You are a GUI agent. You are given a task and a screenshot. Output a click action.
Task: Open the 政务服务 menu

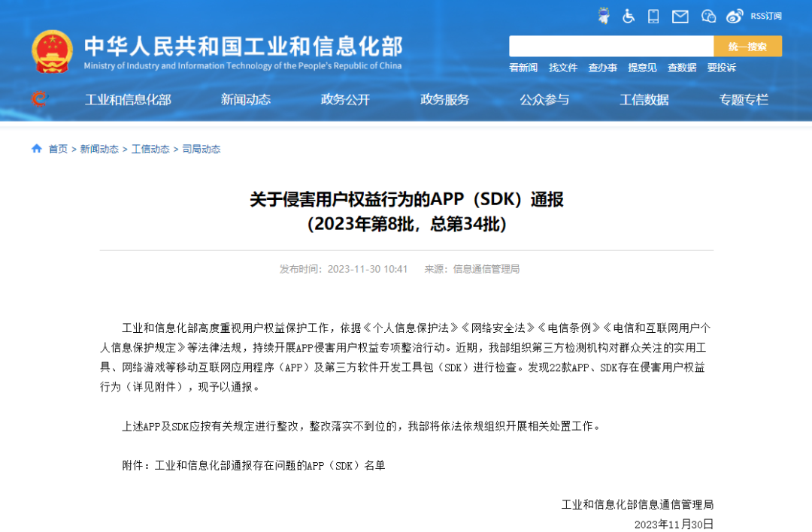(444, 99)
